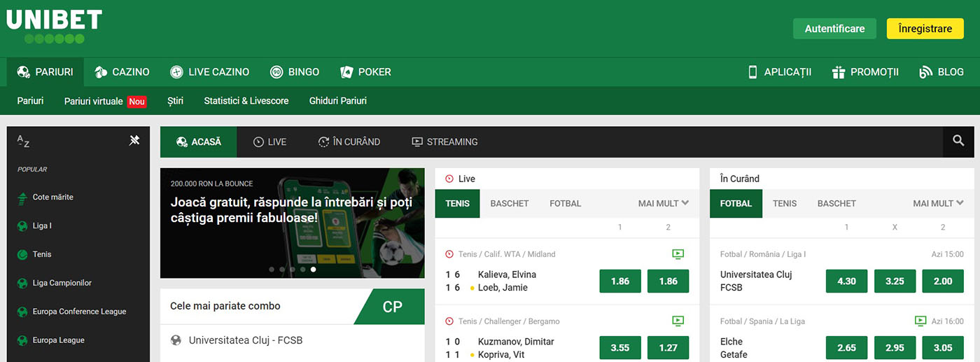
Task: Click the RSS icon for Blog
Action: 926,71
